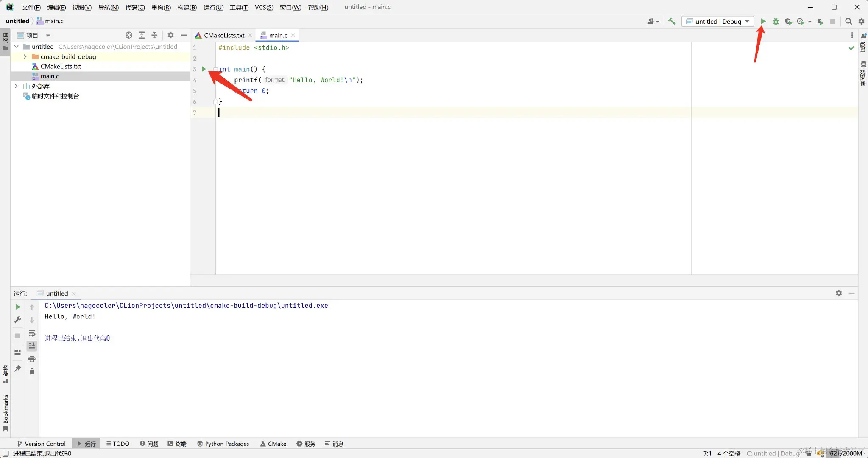This screenshot has width=868, height=458.
Task: Open the 'untitled | Debug' run configuration dropdown
Action: (717, 21)
